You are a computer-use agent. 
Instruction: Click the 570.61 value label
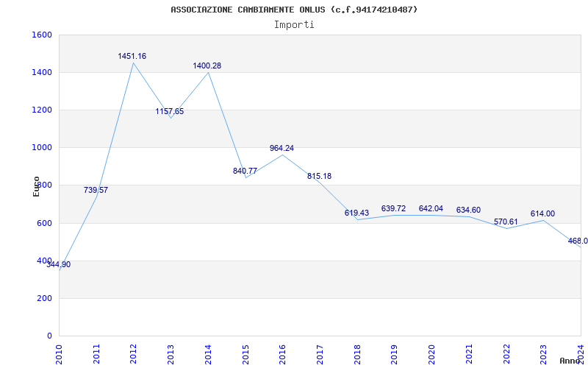point(506,222)
